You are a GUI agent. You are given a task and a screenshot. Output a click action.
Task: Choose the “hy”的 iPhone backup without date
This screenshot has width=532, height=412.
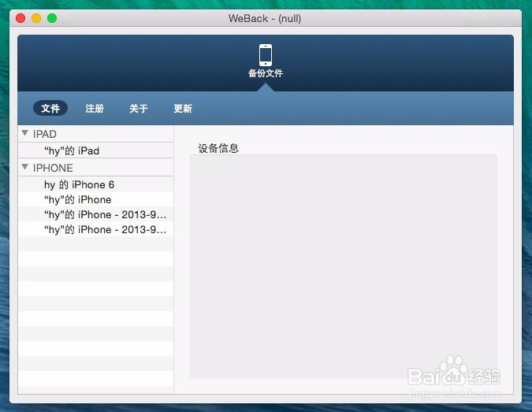coord(95,199)
